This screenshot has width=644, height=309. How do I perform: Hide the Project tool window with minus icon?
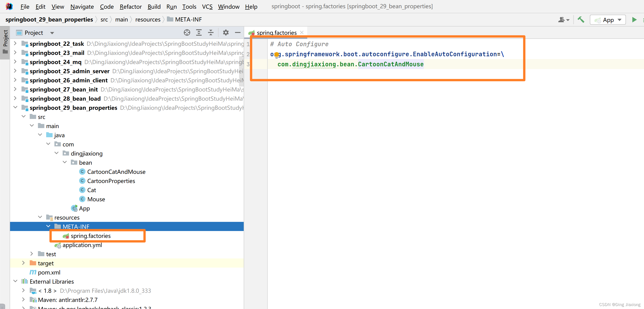pos(238,32)
